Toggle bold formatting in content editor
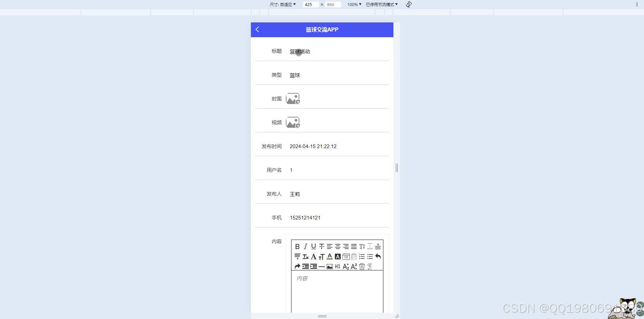644x319 pixels. [x=297, y=247]
